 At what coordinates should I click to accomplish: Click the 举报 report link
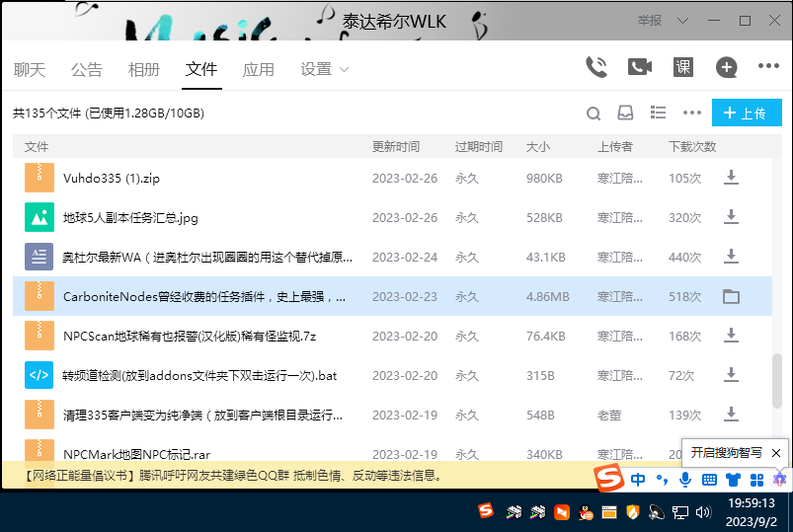tap(650, 20)
